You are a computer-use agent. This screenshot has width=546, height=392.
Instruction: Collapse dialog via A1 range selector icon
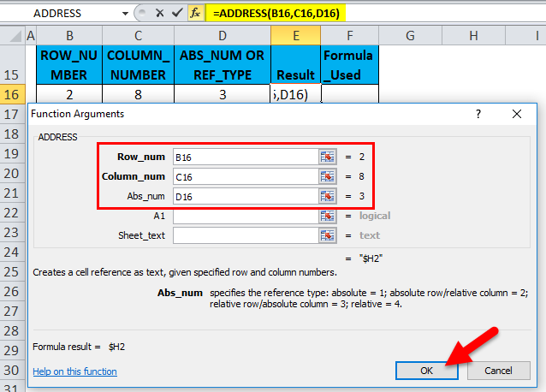coord(327,216)
